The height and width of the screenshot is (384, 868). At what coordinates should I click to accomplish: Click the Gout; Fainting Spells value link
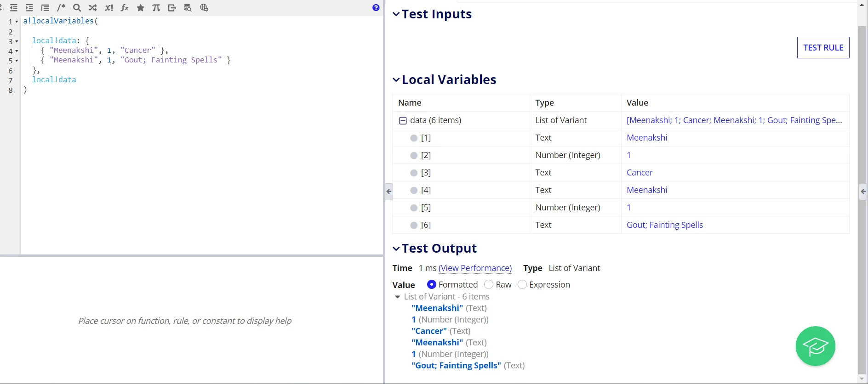coord(665,225)
